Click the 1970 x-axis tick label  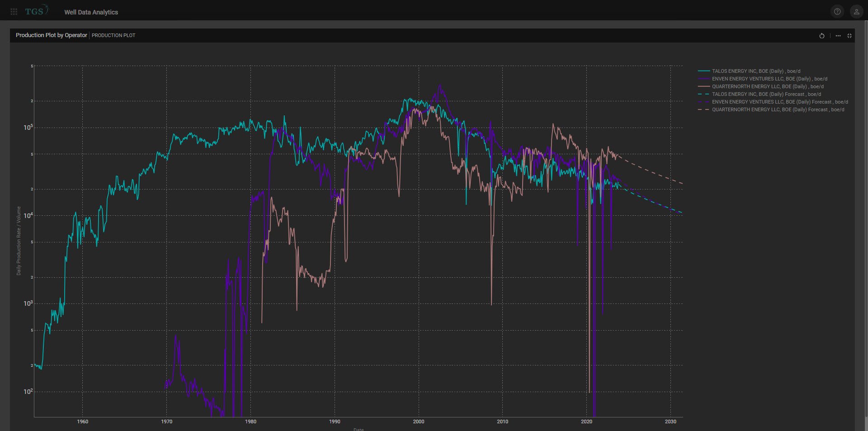pos(167,422)
